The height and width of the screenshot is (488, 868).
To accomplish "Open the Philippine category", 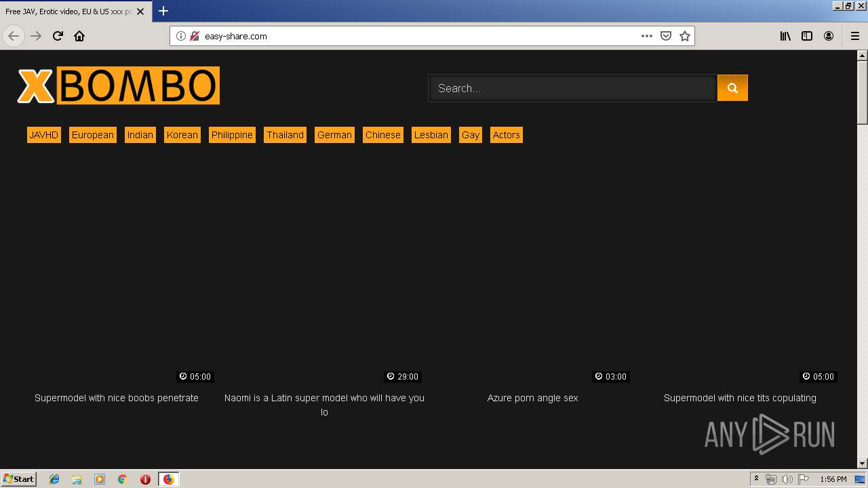I will [232, 135].
